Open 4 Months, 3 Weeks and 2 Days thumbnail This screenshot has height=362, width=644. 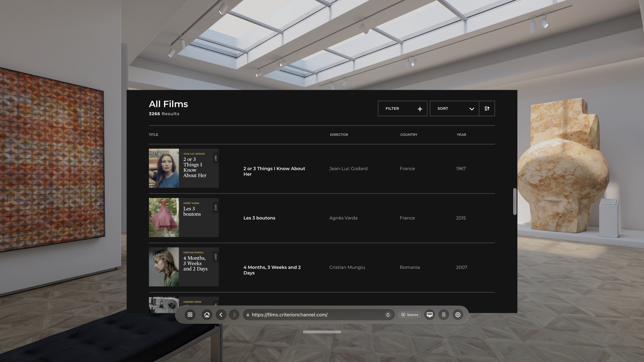click(x=184, y=267)
